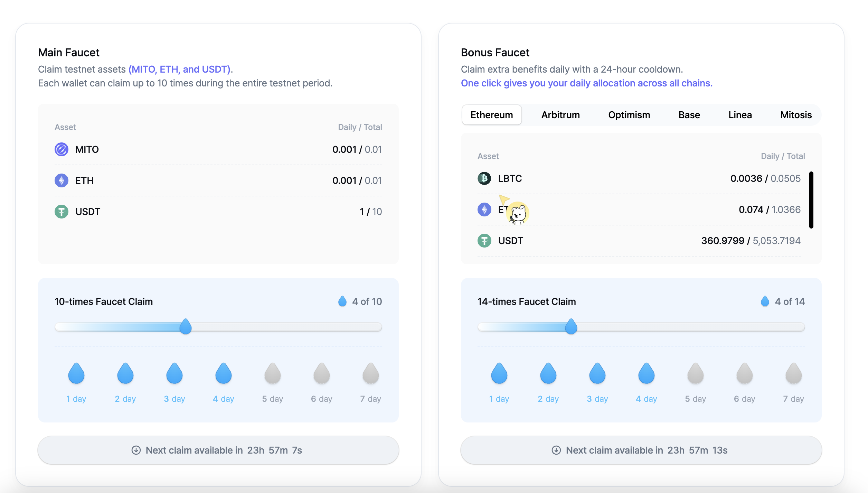
Task: Click the USDT icon in Bonus Faucet
Action: pyautogui.click(x=484, y=241)
